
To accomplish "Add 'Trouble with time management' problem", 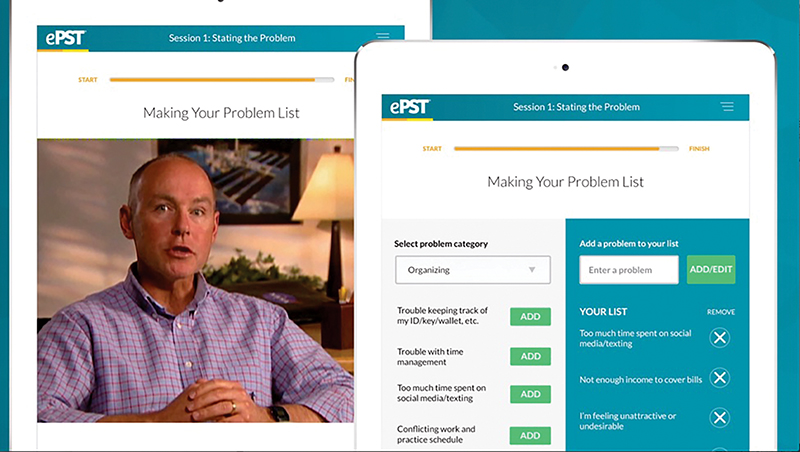I will 530,356.
